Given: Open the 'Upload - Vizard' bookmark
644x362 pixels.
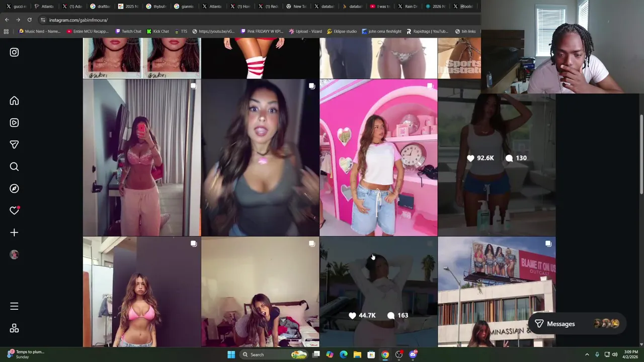Looking at the screenshot, I should point(305,32).
